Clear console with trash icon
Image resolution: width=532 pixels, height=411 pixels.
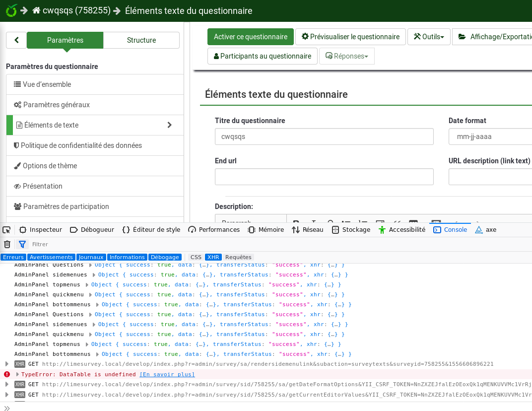7,244
